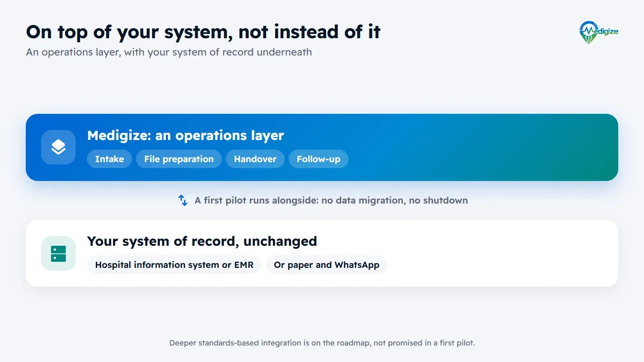Viewport: 644px width, 362px height.
Task: Click the subtitle 'An operations layer, with your system of record underneath'
Action: [x=169, y=52]
